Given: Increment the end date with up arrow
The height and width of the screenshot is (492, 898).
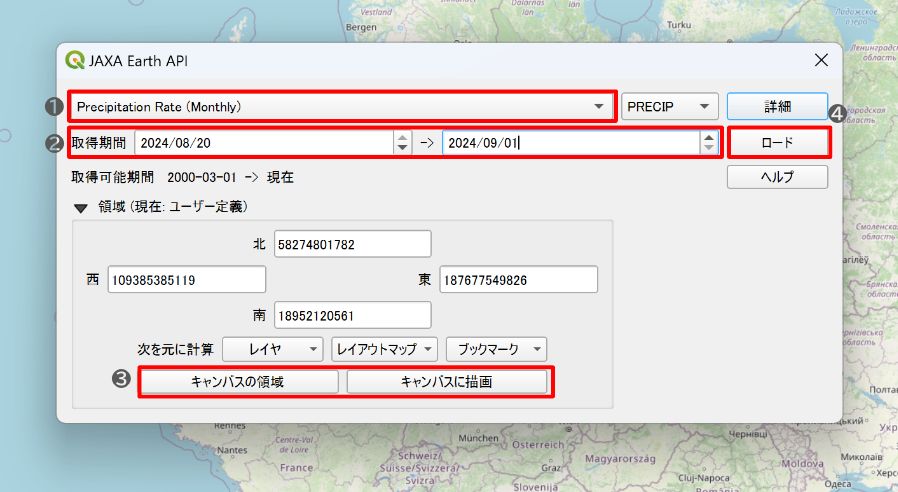Looking at the screenshot, I should point(709,137).
